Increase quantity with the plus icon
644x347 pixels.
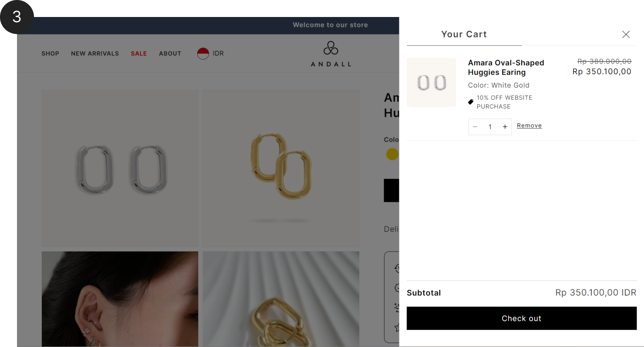click(505, 127)
